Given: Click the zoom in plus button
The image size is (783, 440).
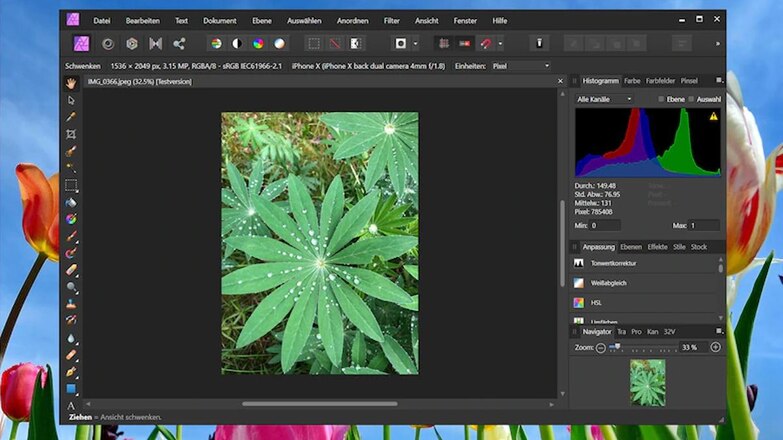Looking at the screenshot, I should coord(715,347).
